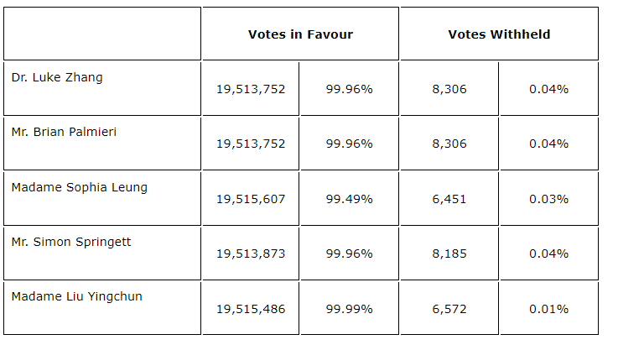
Task: Click the Votes Withheld column header
Action: (x=499, y=34)
